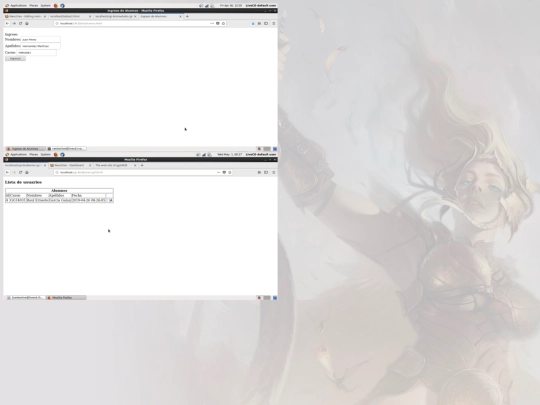Toggle sidebar icon in upper Firefox toolbar
This screenshot has height=405, width=540.
(x=266, y=23)
